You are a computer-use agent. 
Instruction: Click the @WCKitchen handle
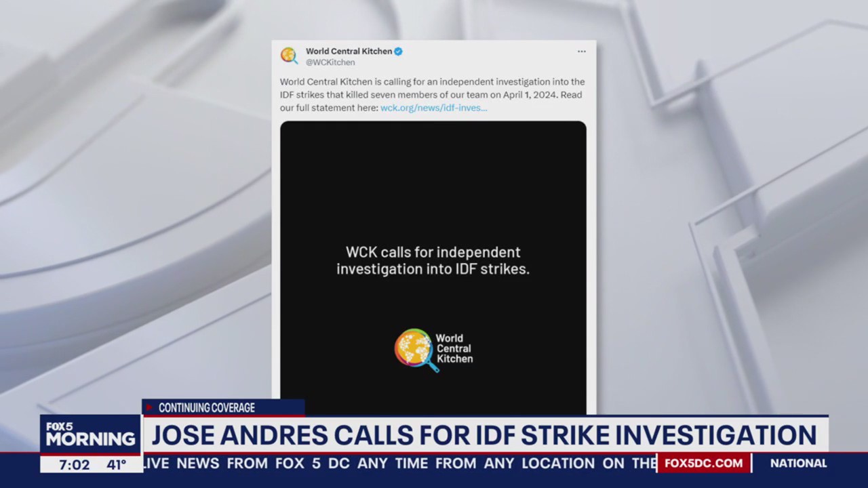(330, 62)
